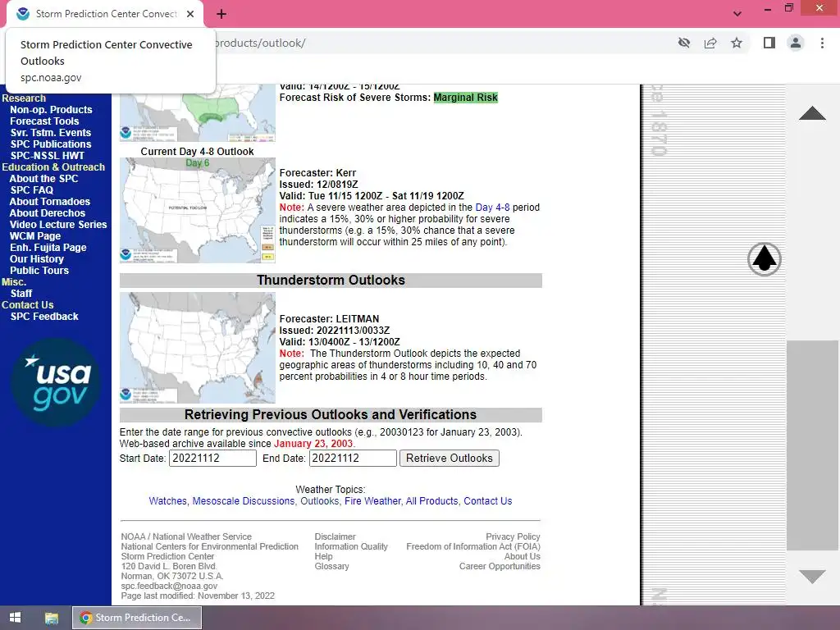Open the Thunderstorm Outlook map thumbnail

click(x=197, y=348)
